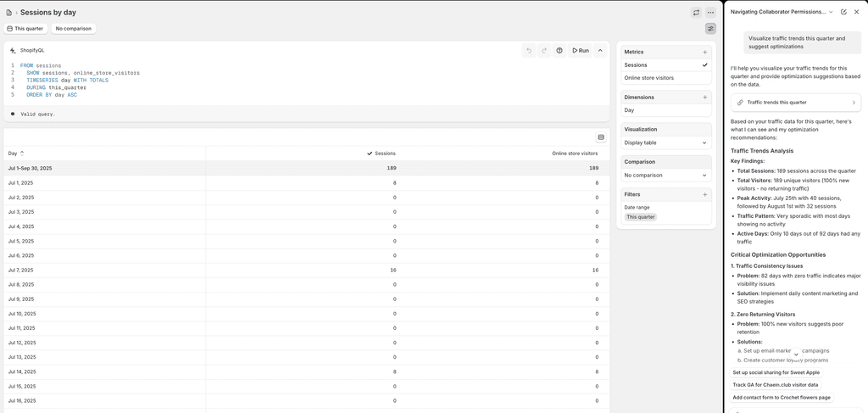
Task: Open ShopifyQL help question-mark icon
Action: (559, 50)
